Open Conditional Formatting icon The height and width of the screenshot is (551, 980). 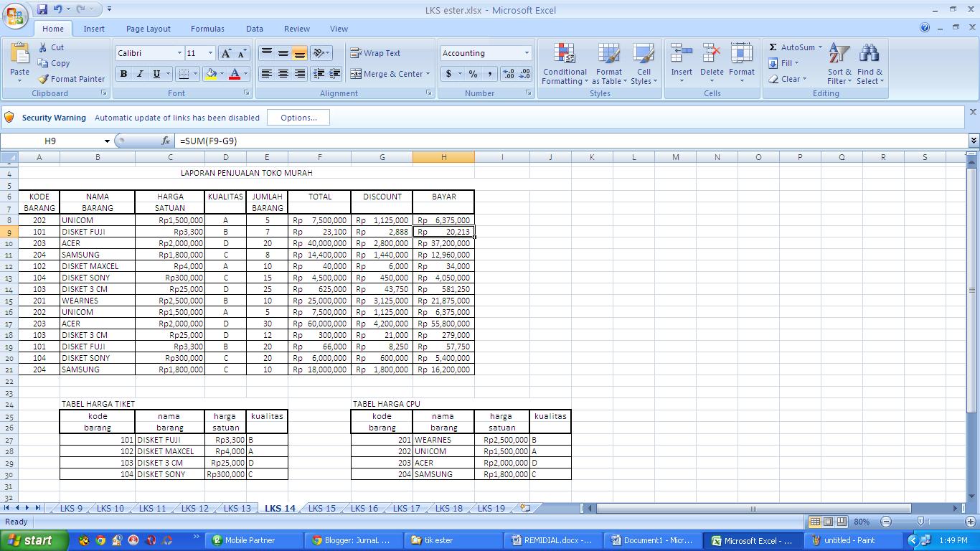565,55
